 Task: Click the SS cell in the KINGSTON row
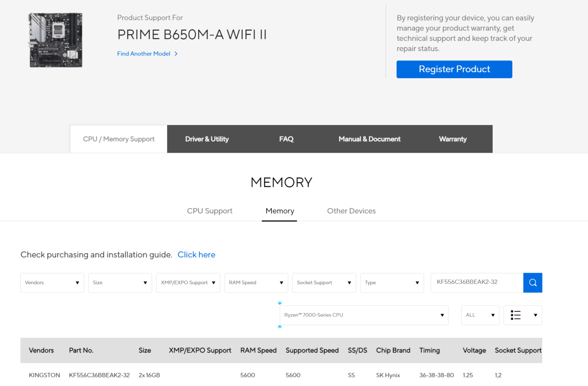point(351,375)
